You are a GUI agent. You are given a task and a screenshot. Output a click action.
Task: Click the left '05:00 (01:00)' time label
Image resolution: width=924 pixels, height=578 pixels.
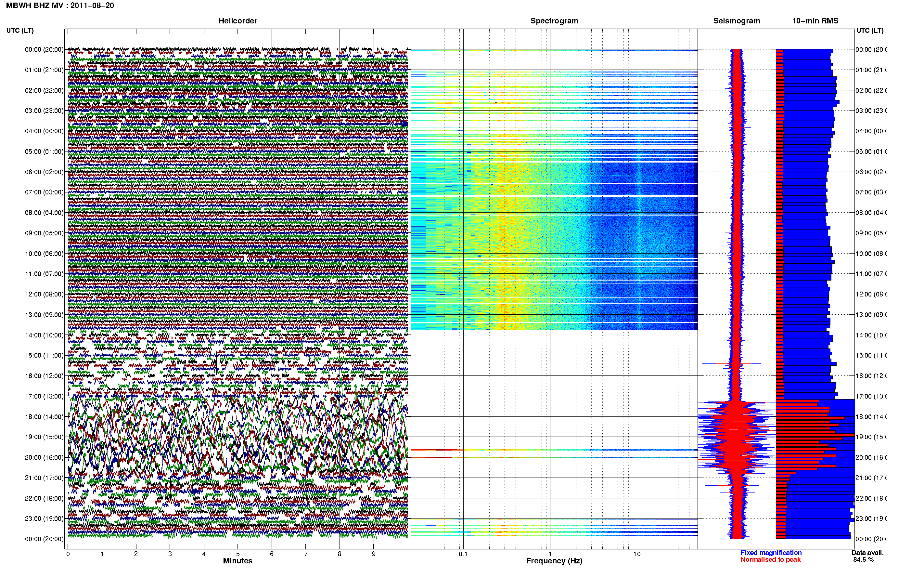click(44, 151)
